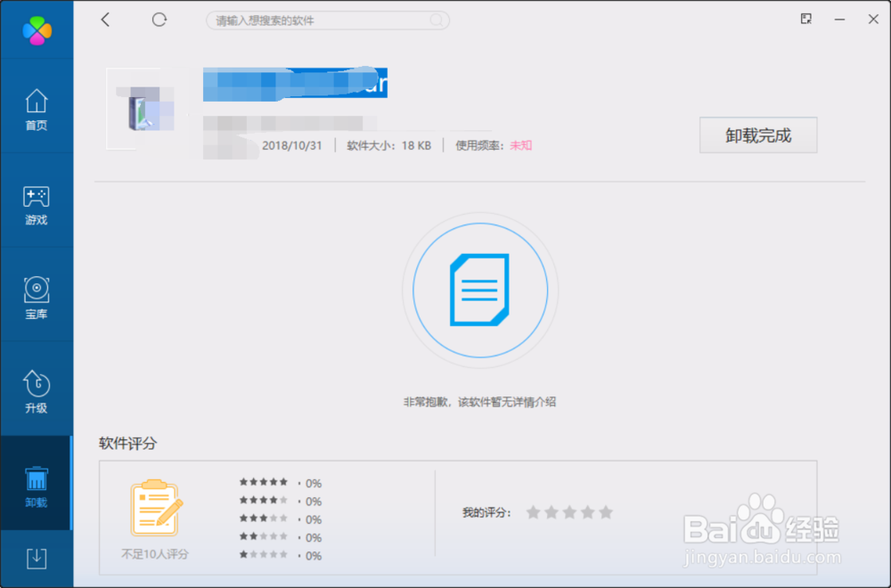Open the 宝库 software library
891x588 pixels.
tap(37, 298)
